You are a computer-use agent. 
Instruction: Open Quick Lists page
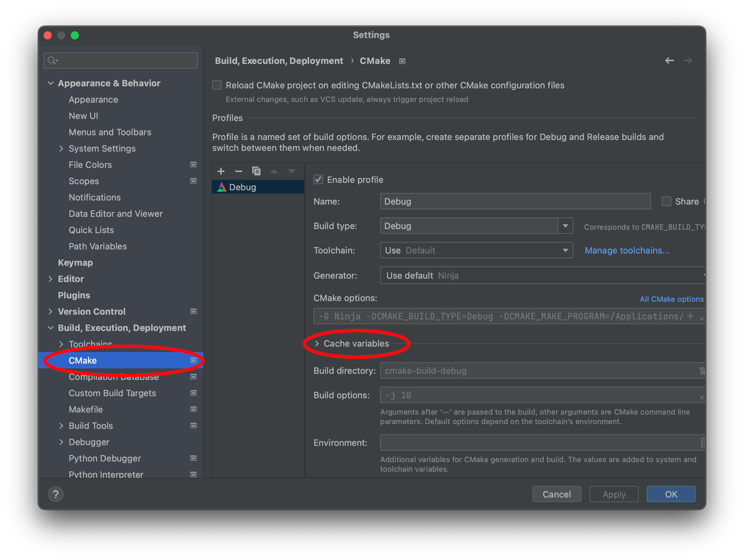91,230
